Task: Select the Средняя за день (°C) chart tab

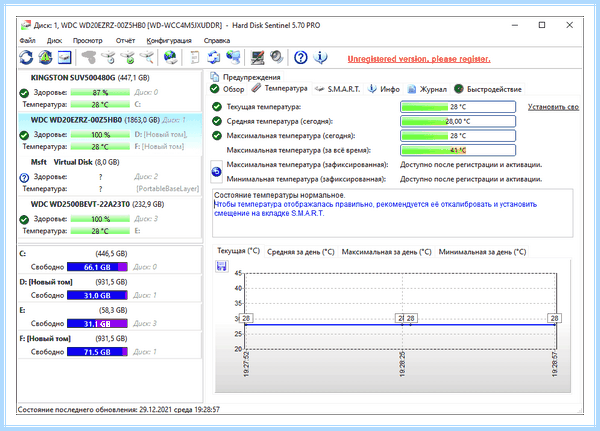Action: pyautogui.click(x=301, y=252)
